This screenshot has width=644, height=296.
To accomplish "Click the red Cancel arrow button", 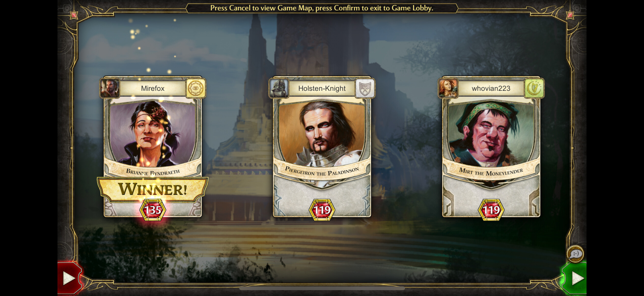I will 69,278.
